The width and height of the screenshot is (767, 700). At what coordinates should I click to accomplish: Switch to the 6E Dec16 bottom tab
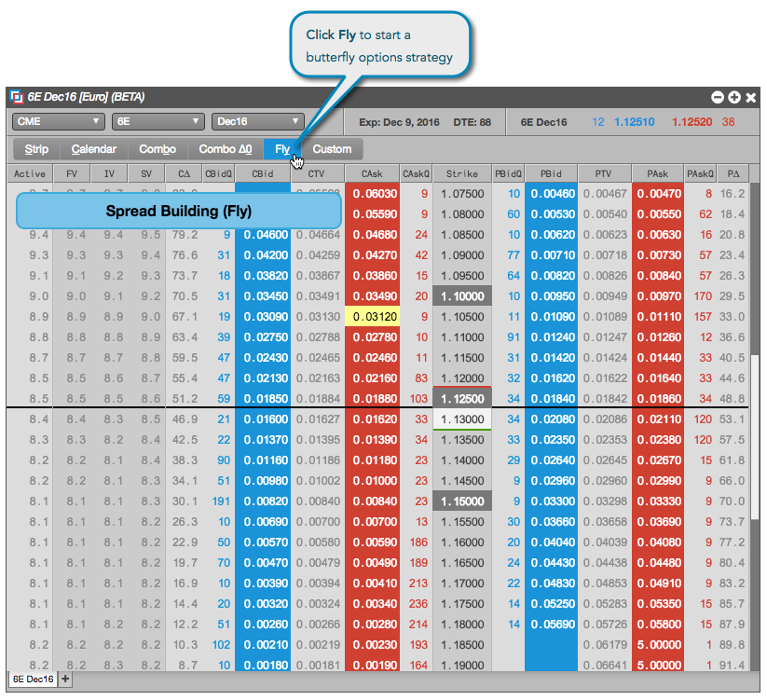coord(33,679)
